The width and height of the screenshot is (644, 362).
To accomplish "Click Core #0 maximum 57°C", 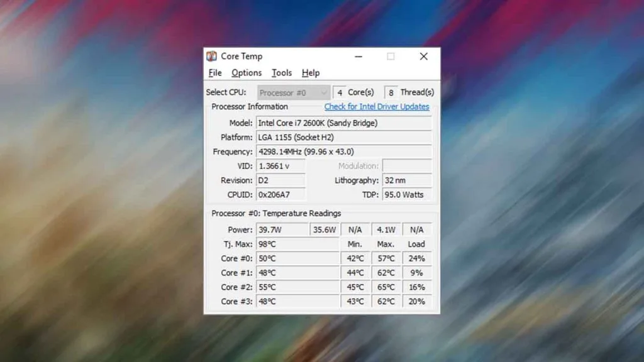I will [386, 258].
